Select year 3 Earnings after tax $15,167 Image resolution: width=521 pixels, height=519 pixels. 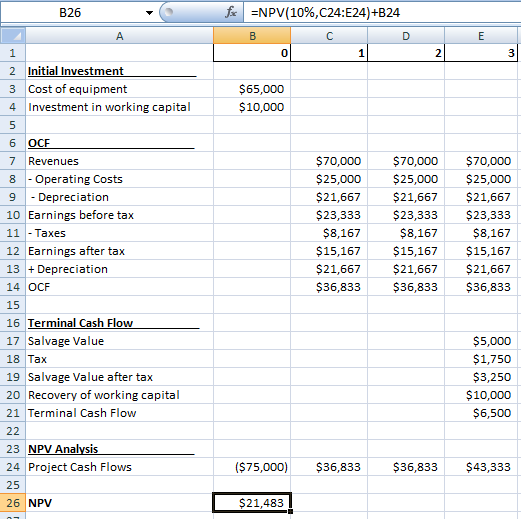coord(481,251)
